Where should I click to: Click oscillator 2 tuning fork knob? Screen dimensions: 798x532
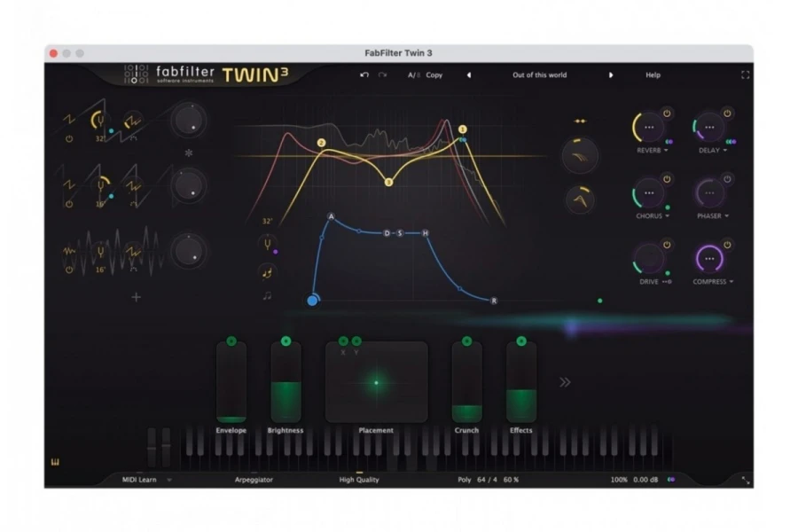[101, 186]
